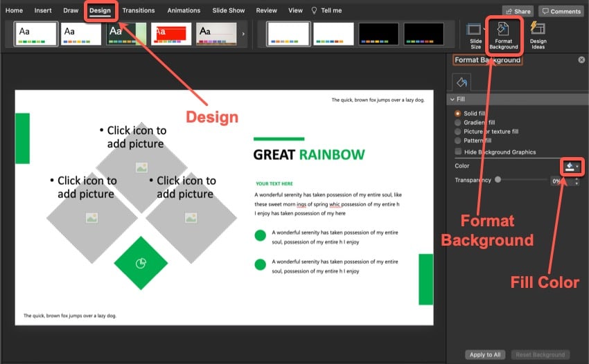Open the fill Color dropdown

point(572,166)
